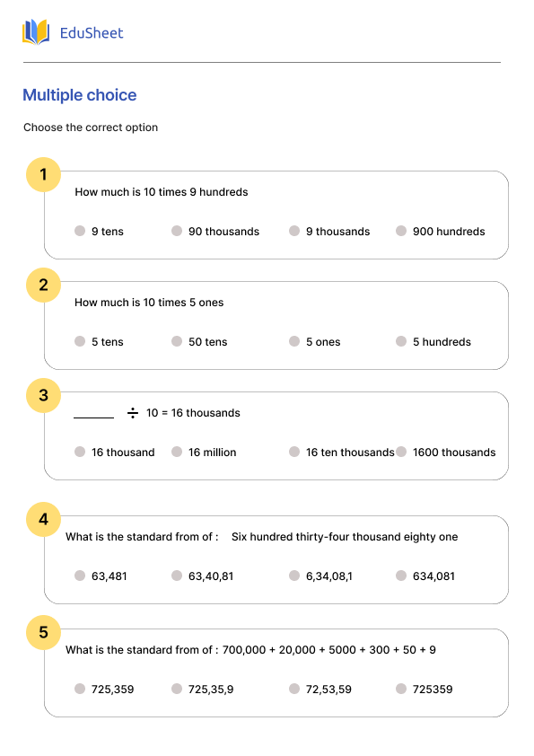Viewport: 534px width, 756px height.
Task: Click the blank answer line in question 3
Action: tap(93, 417)
